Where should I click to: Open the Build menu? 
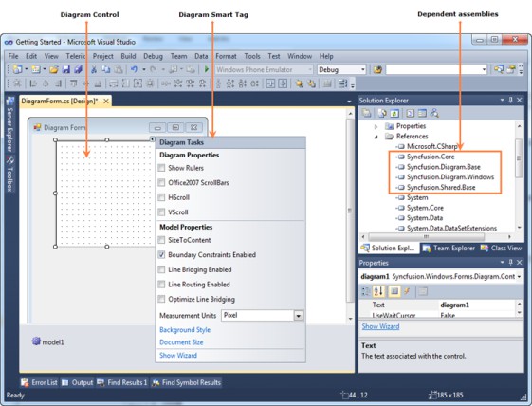click(x=128, y=56)
